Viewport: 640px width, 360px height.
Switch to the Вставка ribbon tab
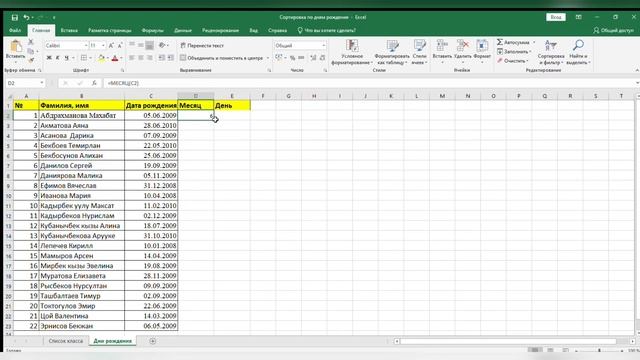[x=69, y=30]
